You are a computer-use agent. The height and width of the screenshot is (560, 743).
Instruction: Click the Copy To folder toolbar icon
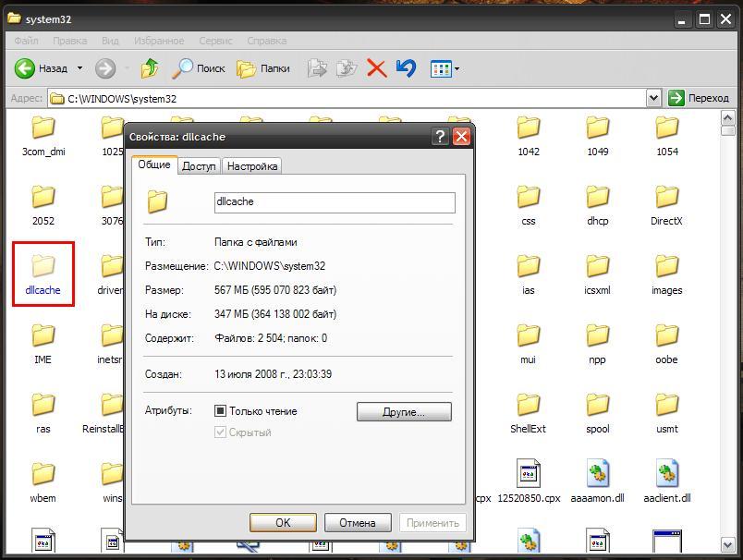[x=347, y=68]
